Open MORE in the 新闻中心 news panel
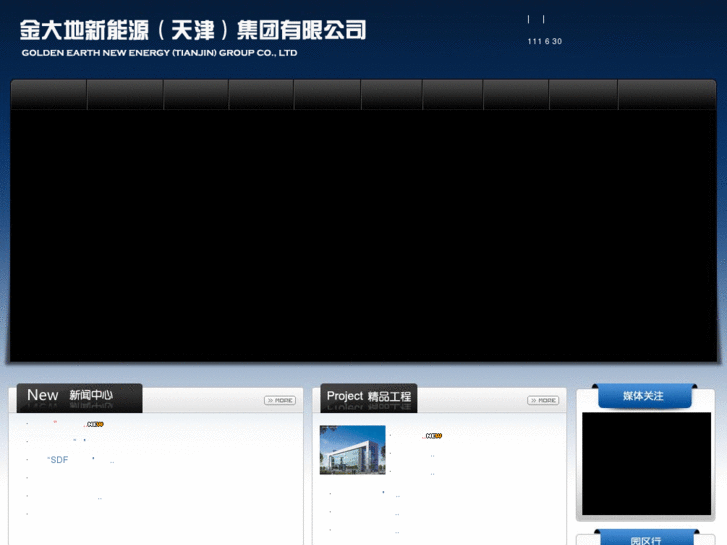The image size is (727, 545). tap(280, 400)
